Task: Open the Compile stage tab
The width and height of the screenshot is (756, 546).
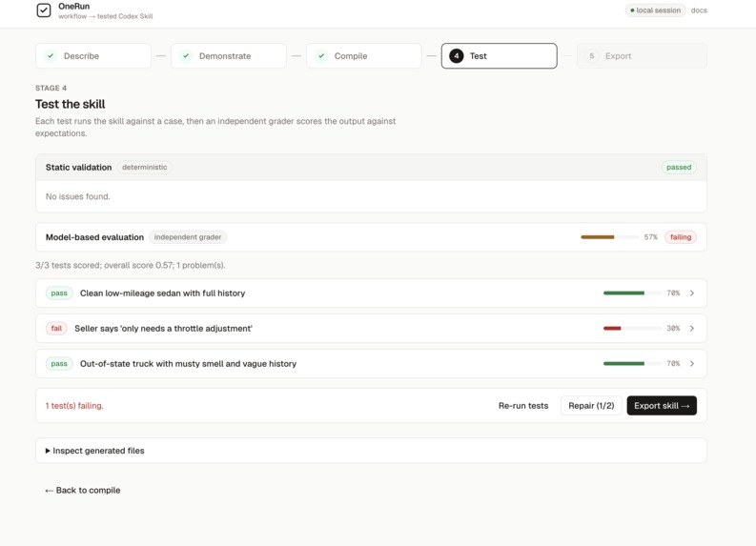Action: (x=364, y=56)
